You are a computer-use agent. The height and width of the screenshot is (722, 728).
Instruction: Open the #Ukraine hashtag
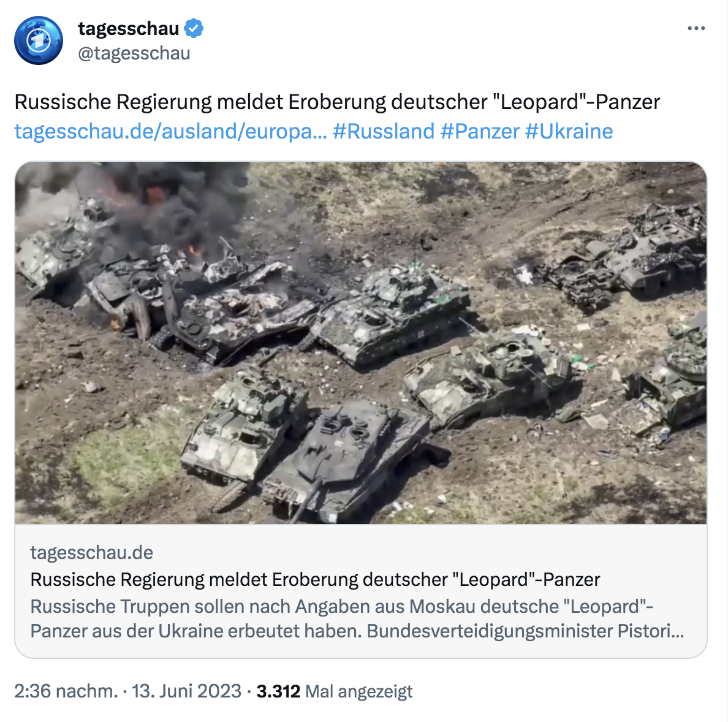[569, 131]
